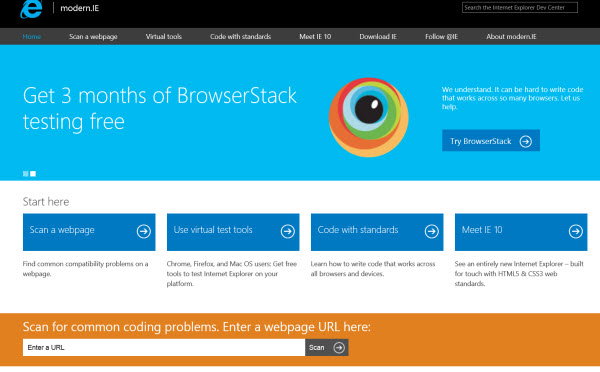The height and width of the screenshot is (372, 600).
Task: Click the Internet Explorer logo icon
Action: click(x=31, y=9)
